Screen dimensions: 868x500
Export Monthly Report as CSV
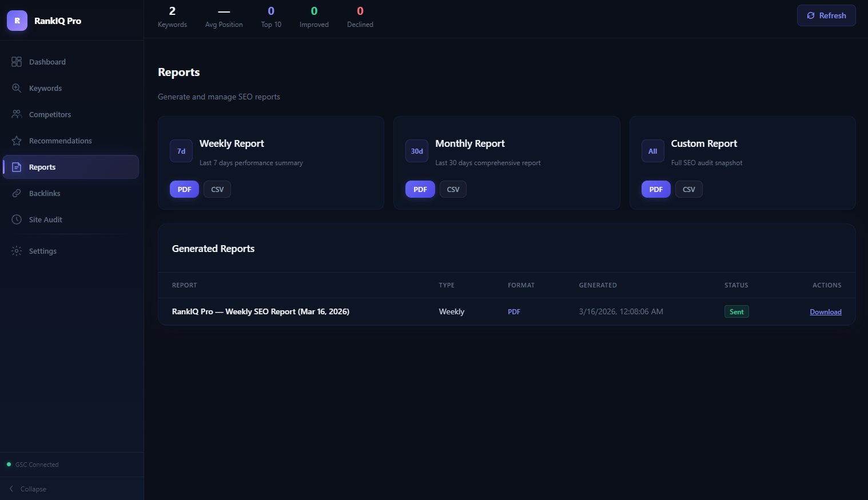(x=453, y=189)
